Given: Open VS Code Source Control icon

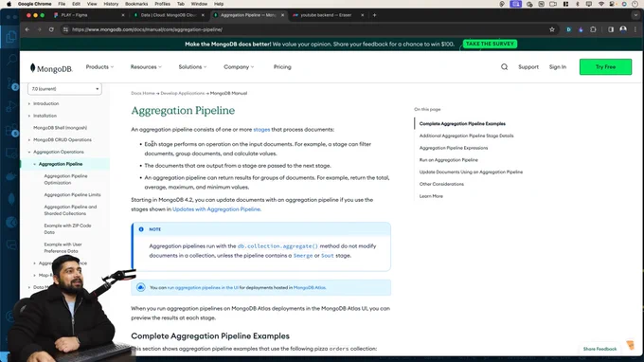Looking at the screenshot, I should [12, 83].
